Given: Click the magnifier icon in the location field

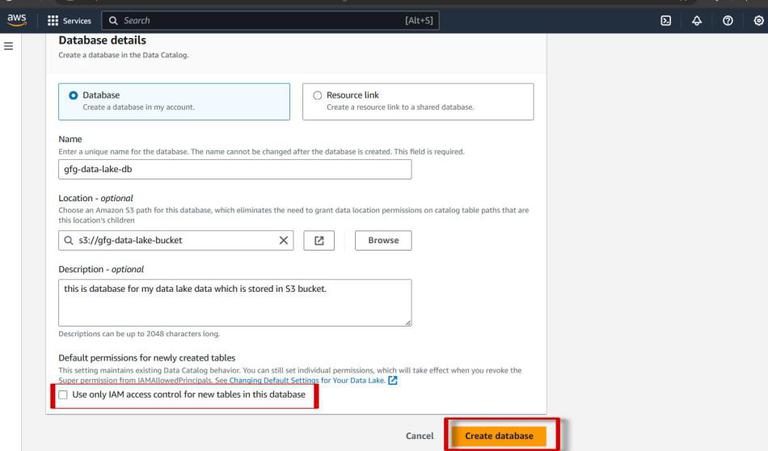Looking at the screenshot, I should [69, 240].
